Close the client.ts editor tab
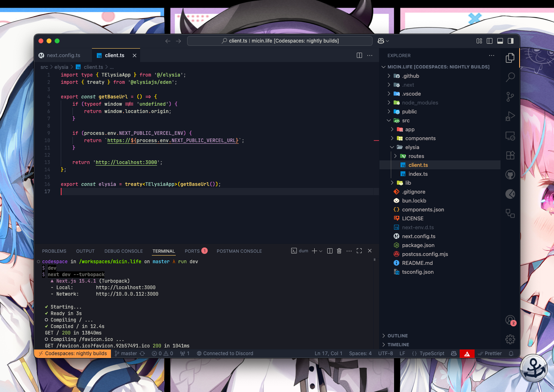 point(134,55)
